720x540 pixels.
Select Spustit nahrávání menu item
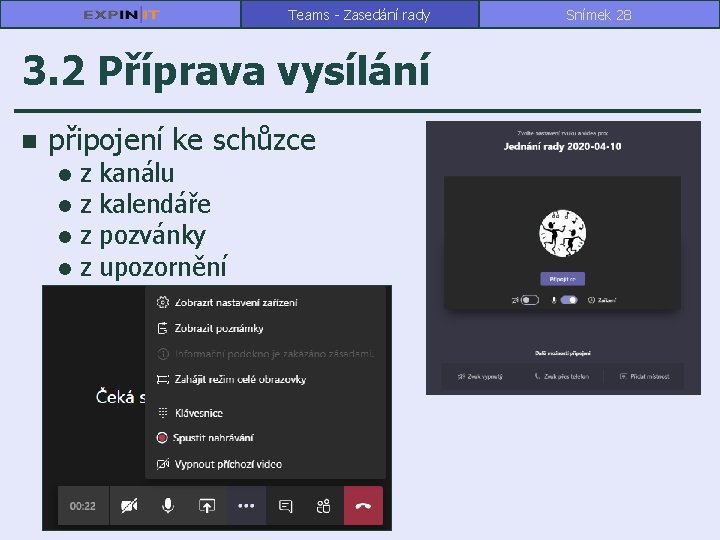pos(265,438)
